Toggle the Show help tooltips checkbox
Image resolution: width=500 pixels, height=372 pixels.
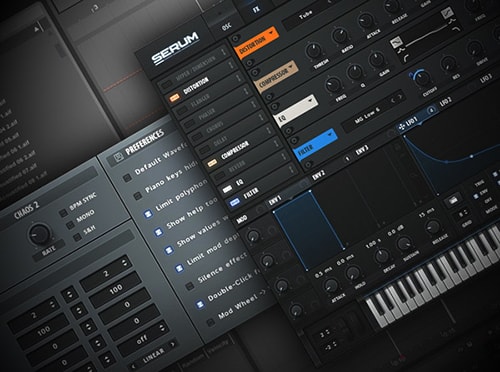click(158, 232)
